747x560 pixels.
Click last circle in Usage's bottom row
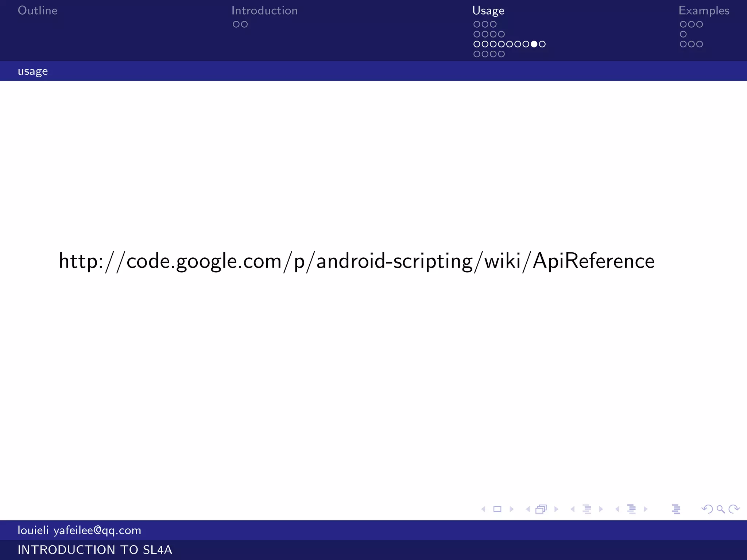501,54
